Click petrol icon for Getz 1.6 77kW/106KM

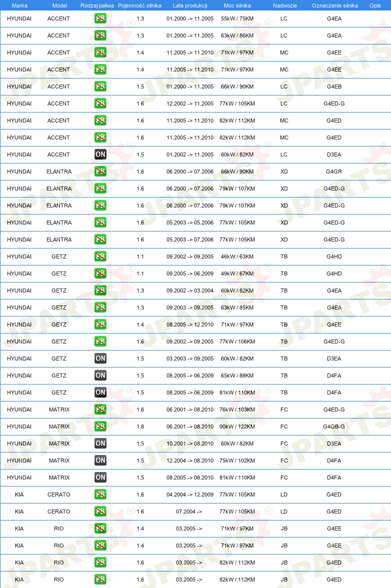click(x=100, y=341)
